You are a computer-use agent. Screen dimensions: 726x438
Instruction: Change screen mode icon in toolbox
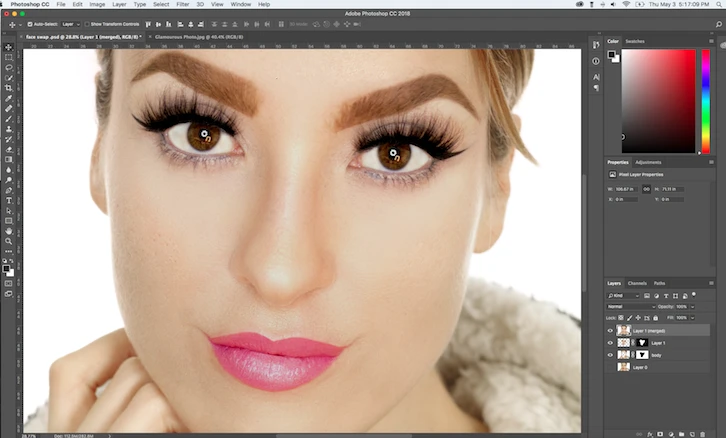pos(8,294)
